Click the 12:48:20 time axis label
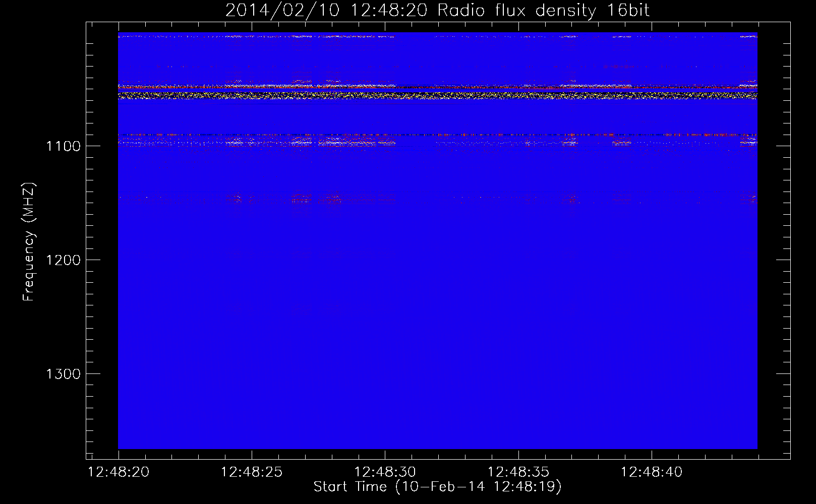Viewport: 816px width, 504px height. click(119, 472)
